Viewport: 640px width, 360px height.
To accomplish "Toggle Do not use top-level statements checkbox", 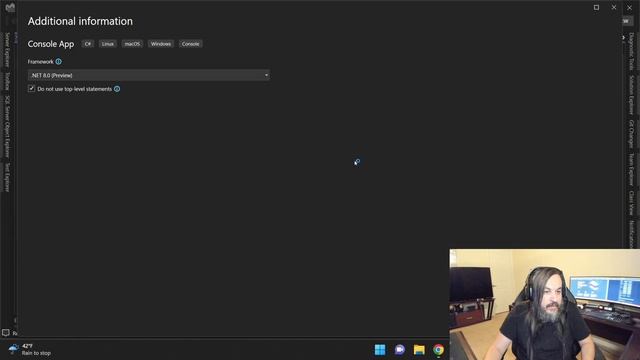I will click(x=31, y=89).
